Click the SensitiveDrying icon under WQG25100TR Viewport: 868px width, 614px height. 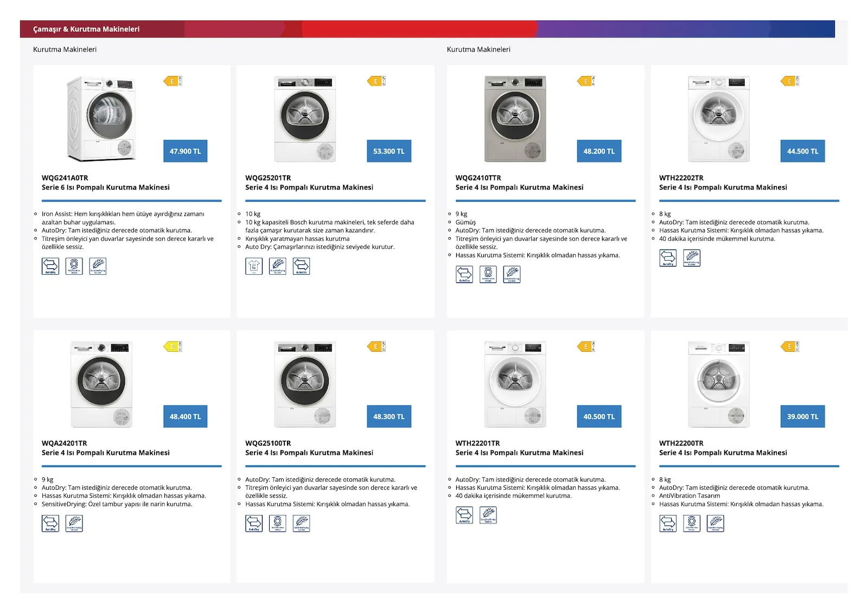(x=302, y=523)
